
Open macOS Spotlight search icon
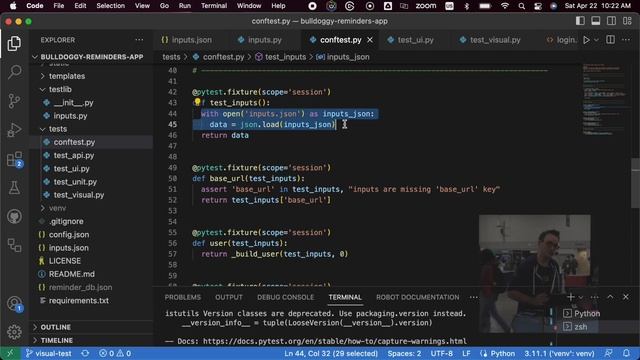[x=521, y=6]
